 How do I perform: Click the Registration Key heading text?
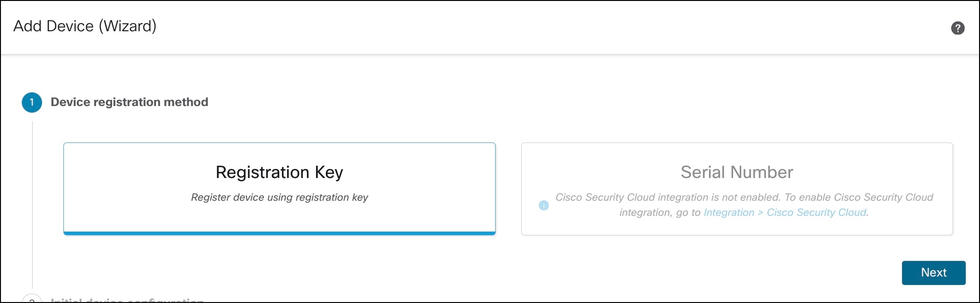(x=279, y=172)
